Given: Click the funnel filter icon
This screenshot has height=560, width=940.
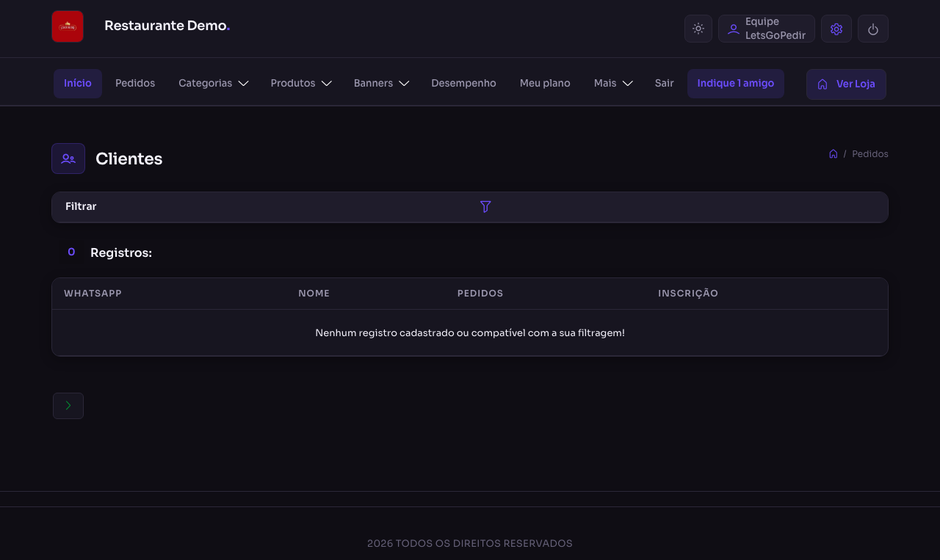Looking at the screenshot, I should tap(485, 207).
